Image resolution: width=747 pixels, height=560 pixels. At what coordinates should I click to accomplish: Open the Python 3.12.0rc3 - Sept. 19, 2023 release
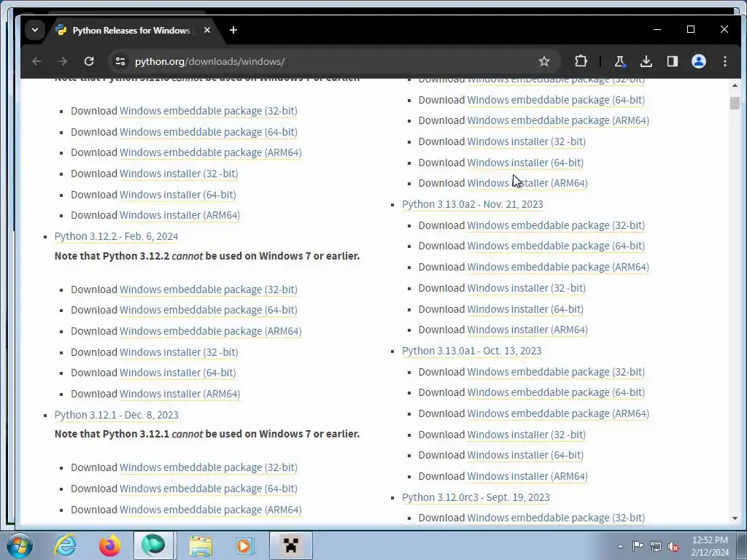[476, 497]
